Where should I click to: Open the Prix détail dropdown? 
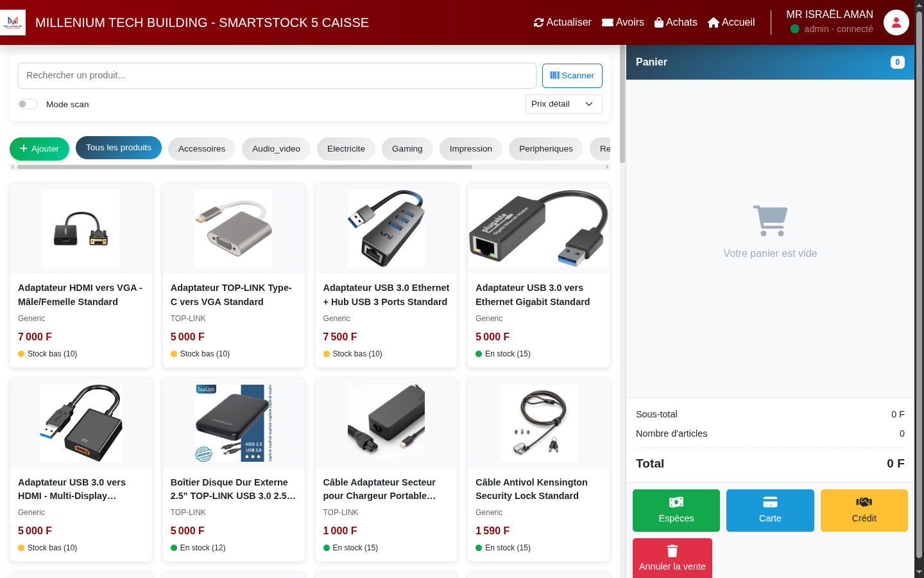coord(563,103)
